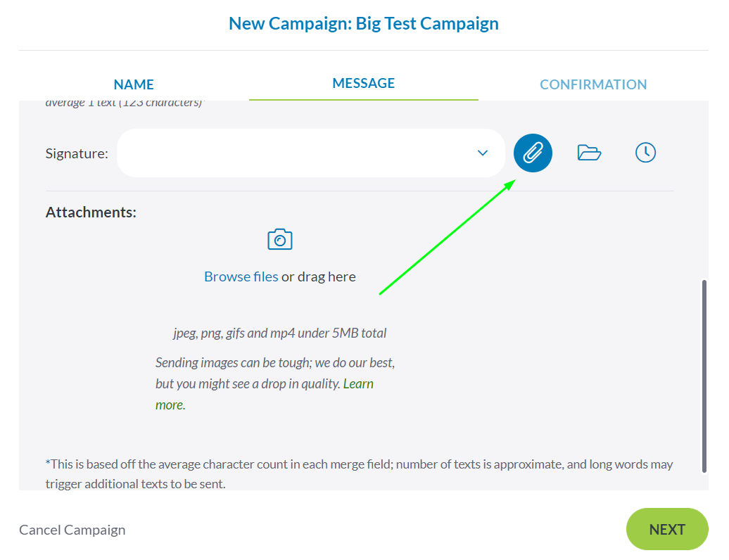Expand the Signature dropdown chevron

point(483,153)
